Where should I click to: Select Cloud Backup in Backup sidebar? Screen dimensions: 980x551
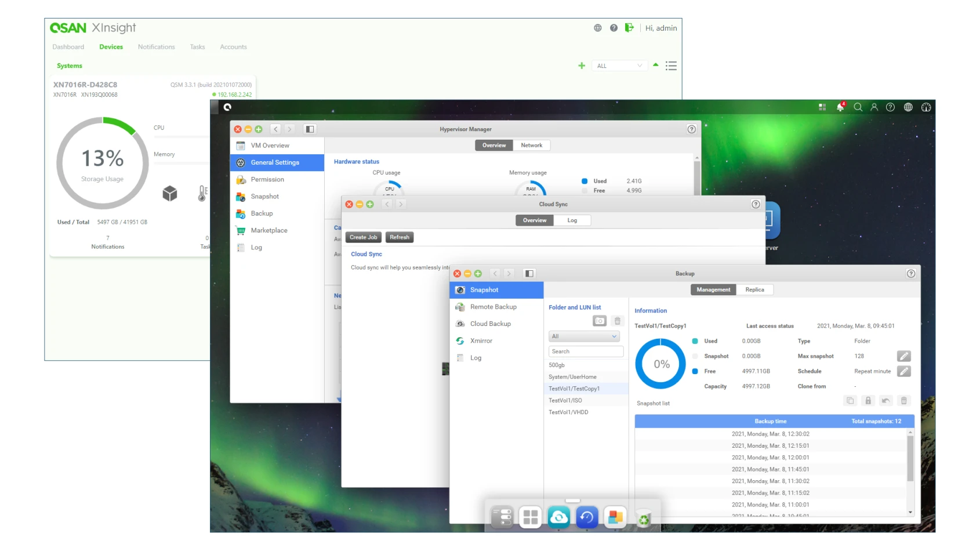pos(496,324)
